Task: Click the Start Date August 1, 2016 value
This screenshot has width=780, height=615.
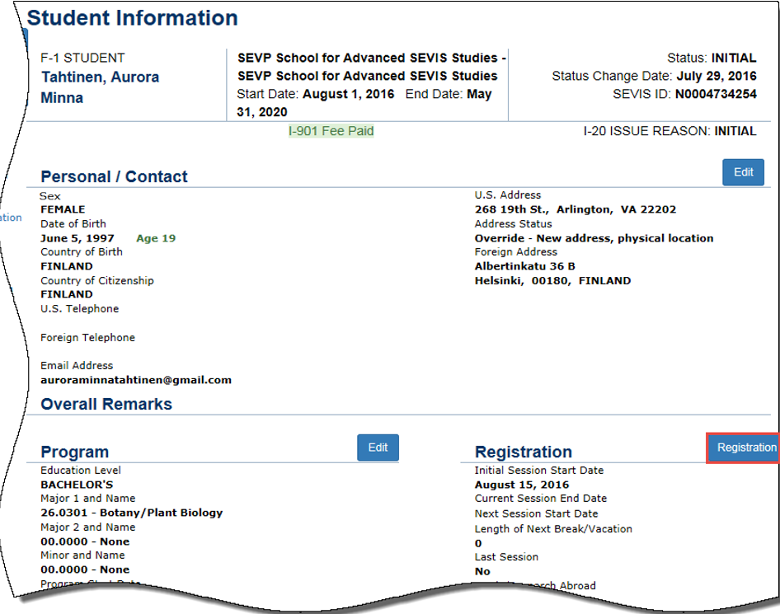Action: point(348,94)
